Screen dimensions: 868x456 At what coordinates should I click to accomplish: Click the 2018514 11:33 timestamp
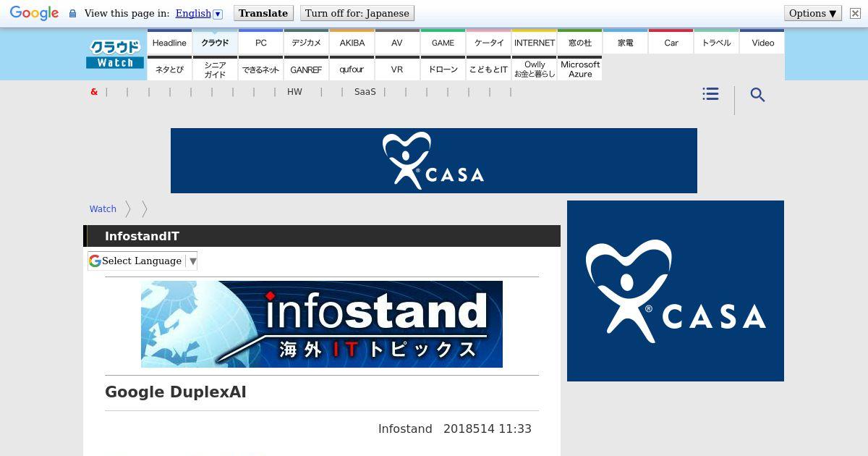pyautogui.click(x=488, y=429)
